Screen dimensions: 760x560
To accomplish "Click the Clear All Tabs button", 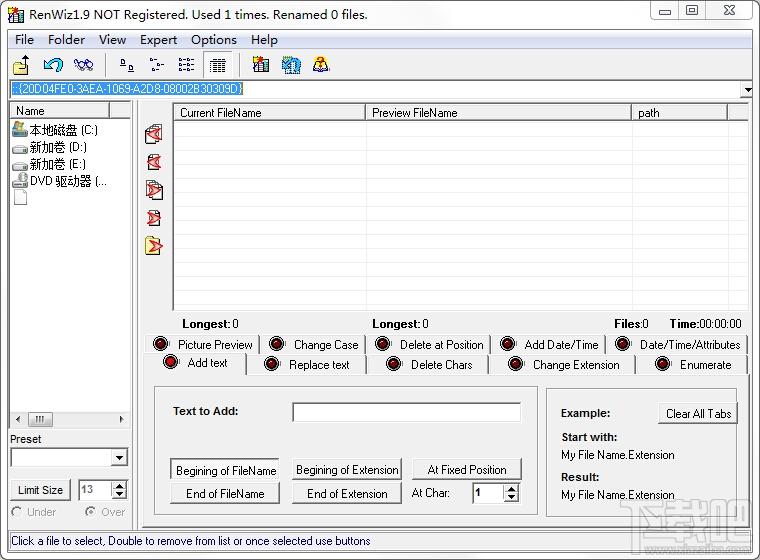I will (698, 414).
